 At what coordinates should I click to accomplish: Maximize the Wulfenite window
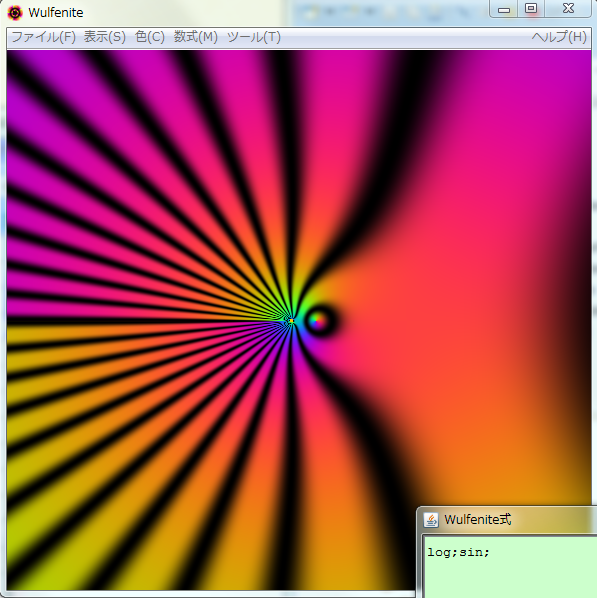coord(531,8)
